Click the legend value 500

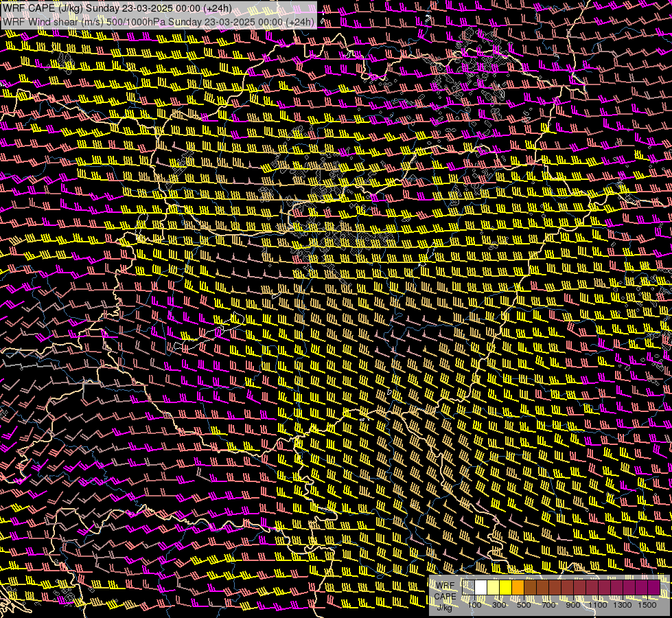point(524,605)
